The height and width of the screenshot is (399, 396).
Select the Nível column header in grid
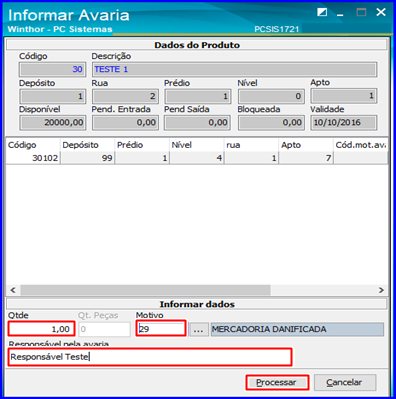pos(197,145)
